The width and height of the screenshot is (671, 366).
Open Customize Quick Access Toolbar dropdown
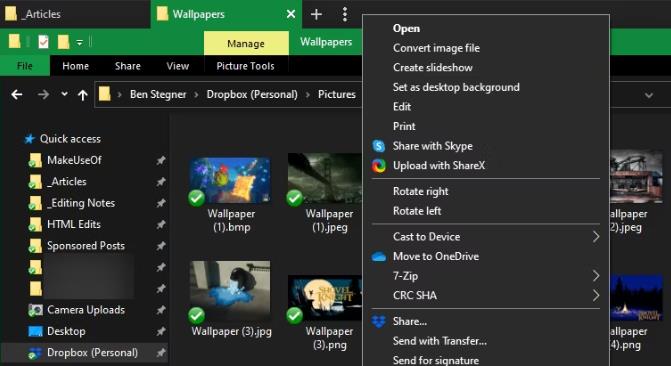tap(80, 42)
